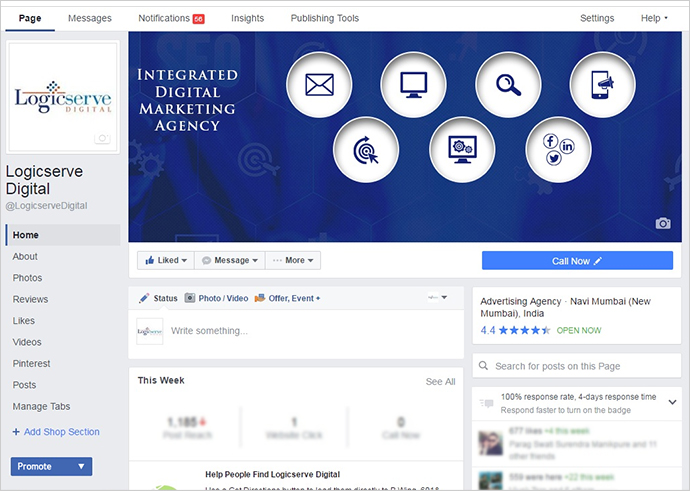Screen dimensions: 690x491
Task: Open Publishing Tools tab
Action: [x=325, y=18]
